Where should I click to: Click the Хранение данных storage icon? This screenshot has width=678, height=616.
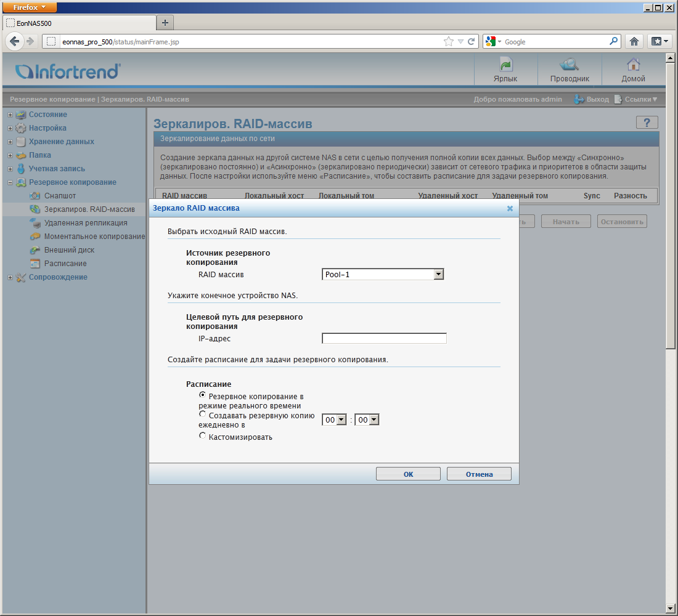click(21, 141)
